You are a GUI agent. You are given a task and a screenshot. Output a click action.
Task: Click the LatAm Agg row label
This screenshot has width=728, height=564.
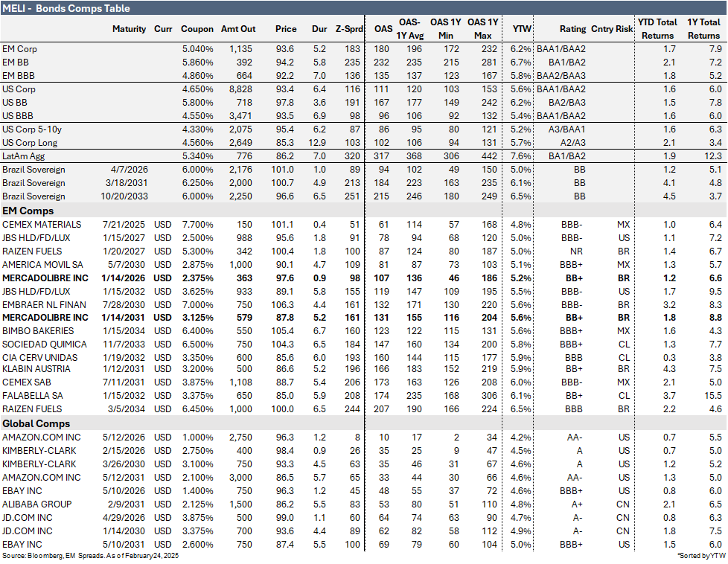pos(24,156)
